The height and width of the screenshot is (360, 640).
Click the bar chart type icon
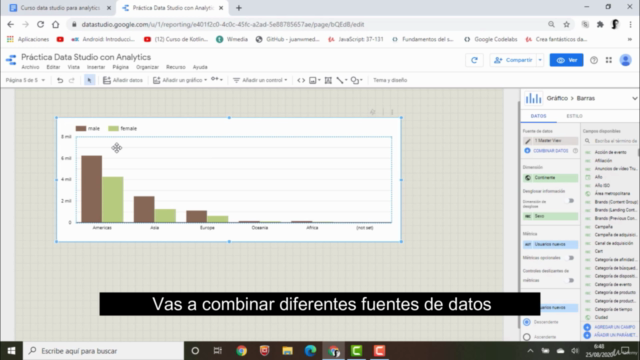pyautogui.click(x=533, y=98)
